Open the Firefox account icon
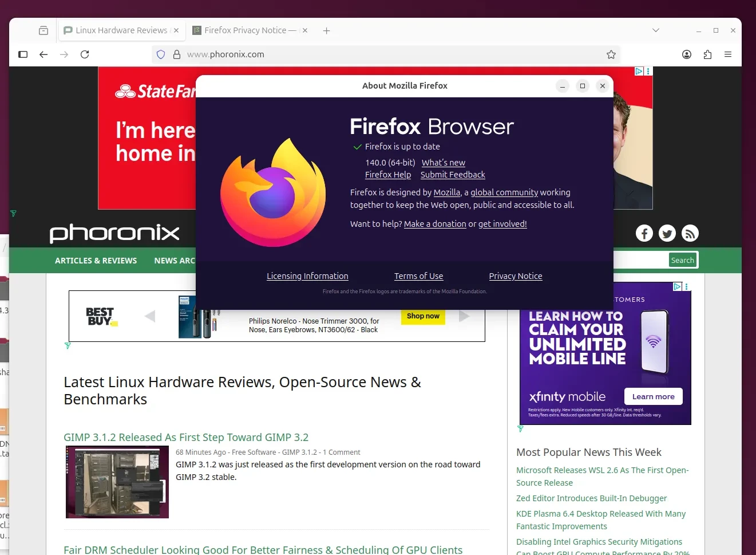 point(687,54)
